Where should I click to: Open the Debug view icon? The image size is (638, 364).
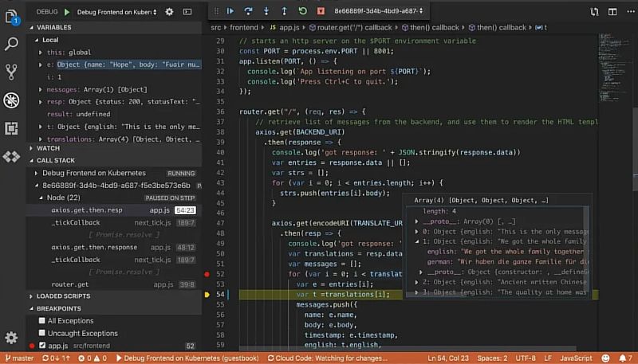(x=11, y=100)
